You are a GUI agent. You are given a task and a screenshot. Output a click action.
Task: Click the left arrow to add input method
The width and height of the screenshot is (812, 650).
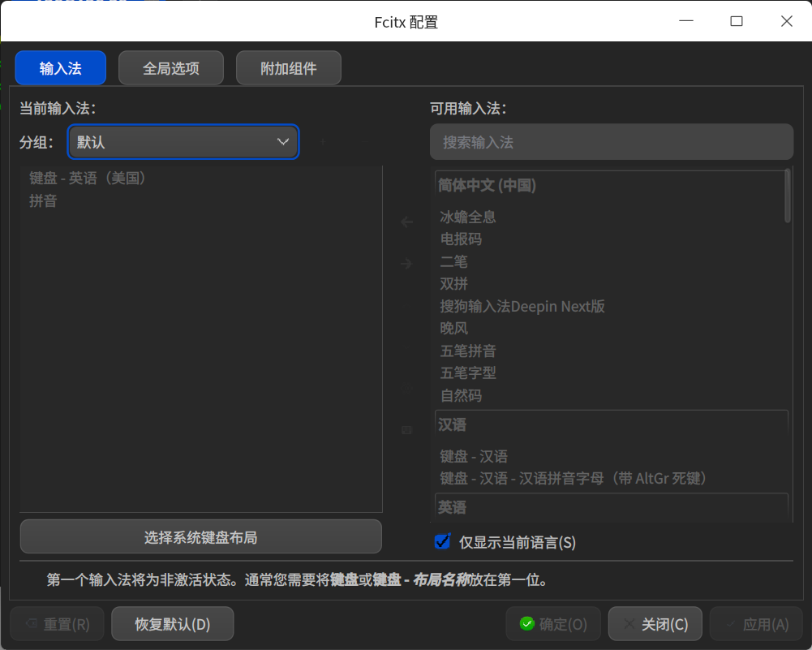(x=406, y=222)
